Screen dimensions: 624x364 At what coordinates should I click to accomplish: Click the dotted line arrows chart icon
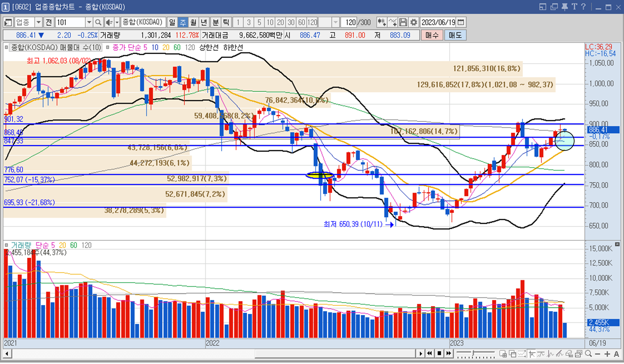click(x=522, y=354)
